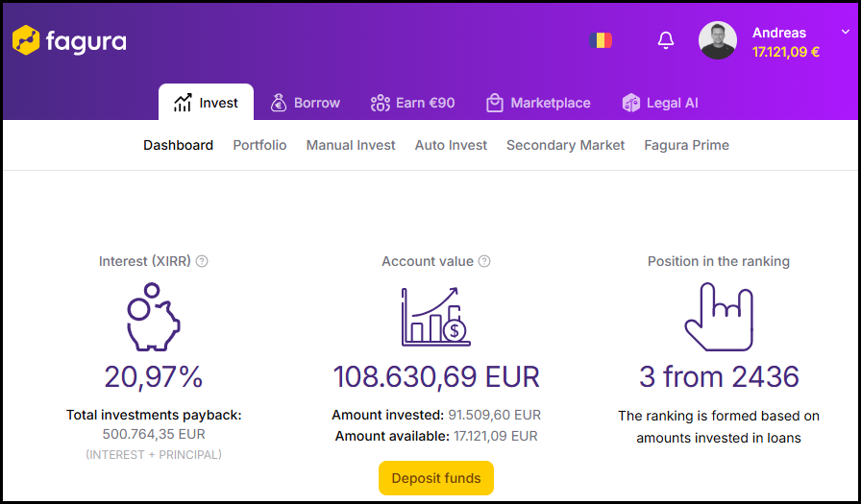Select Dashboard in the submenu
The height and width of the screenshot is (504, 861).
(x=178, y=145)
